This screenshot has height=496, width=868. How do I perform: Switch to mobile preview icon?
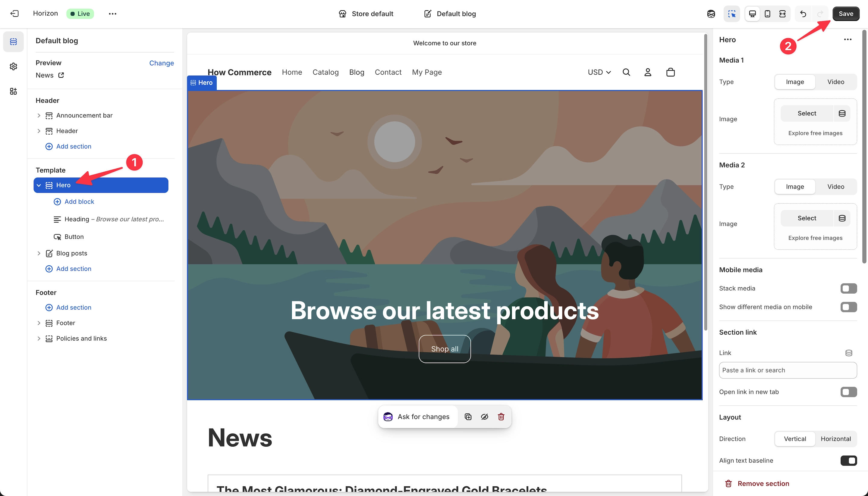point(767,14)
